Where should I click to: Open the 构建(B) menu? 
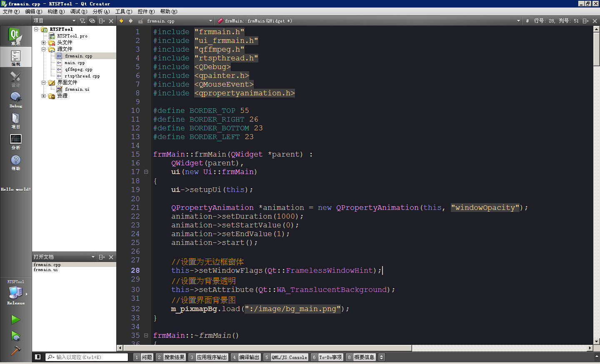[56, 12]
